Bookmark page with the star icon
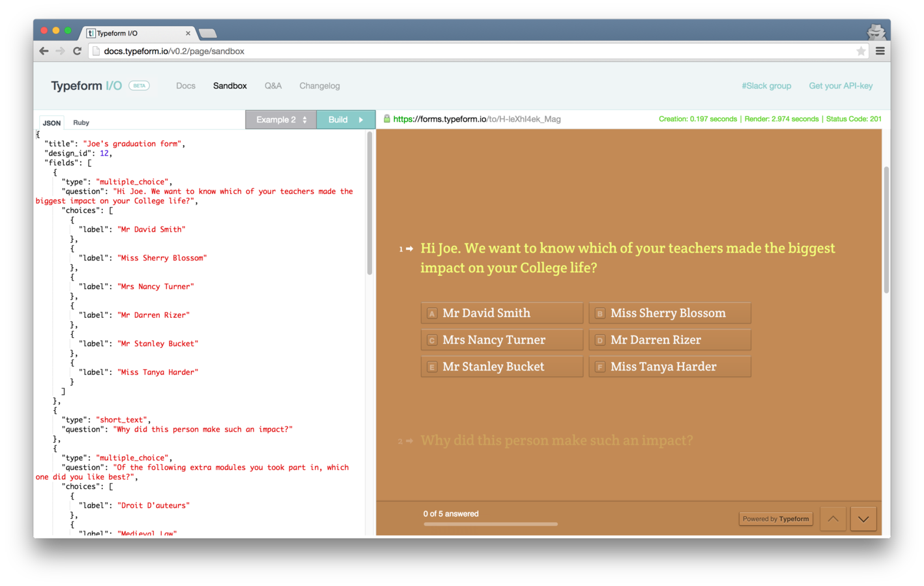This screenshot has height=586, width=924. 861,51
